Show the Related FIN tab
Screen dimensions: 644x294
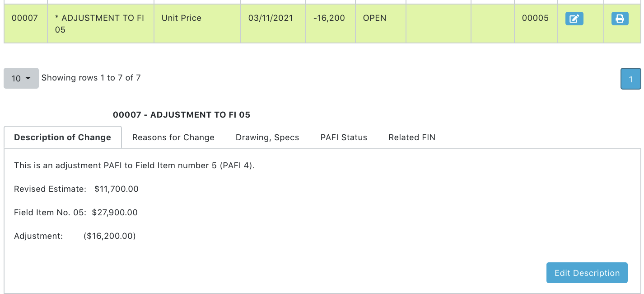pos(412,138)
